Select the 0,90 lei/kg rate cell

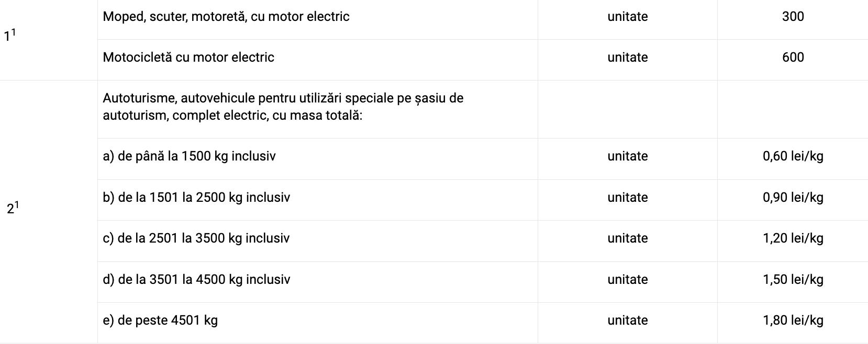coord(793,198)
